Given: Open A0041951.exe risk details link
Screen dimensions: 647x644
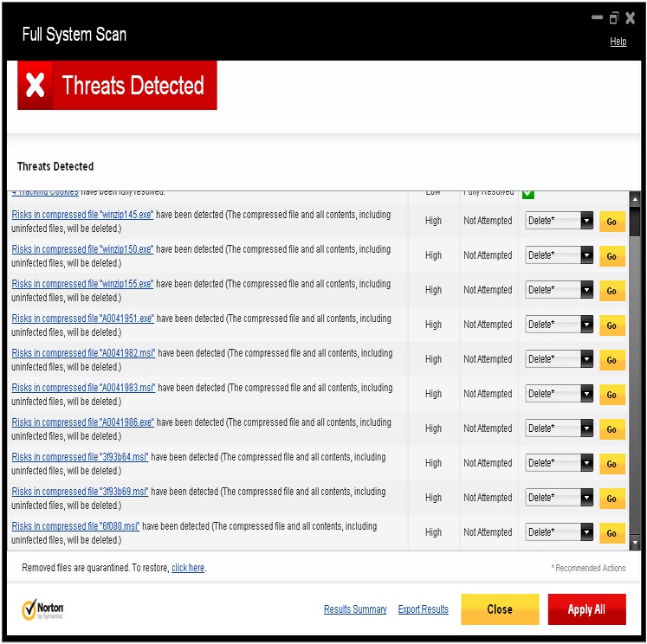Looking at the screenshot, I should pyautogui.click(x=82, y=319).
